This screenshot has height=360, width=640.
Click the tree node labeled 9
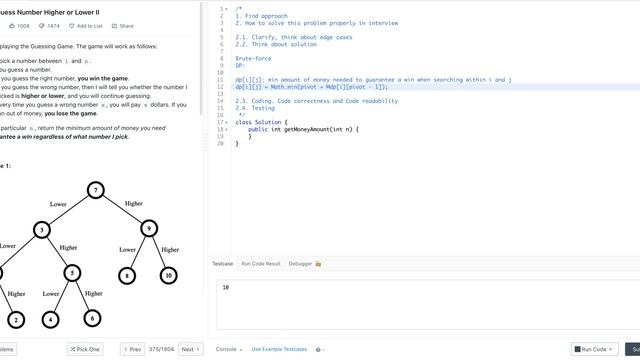149,229
